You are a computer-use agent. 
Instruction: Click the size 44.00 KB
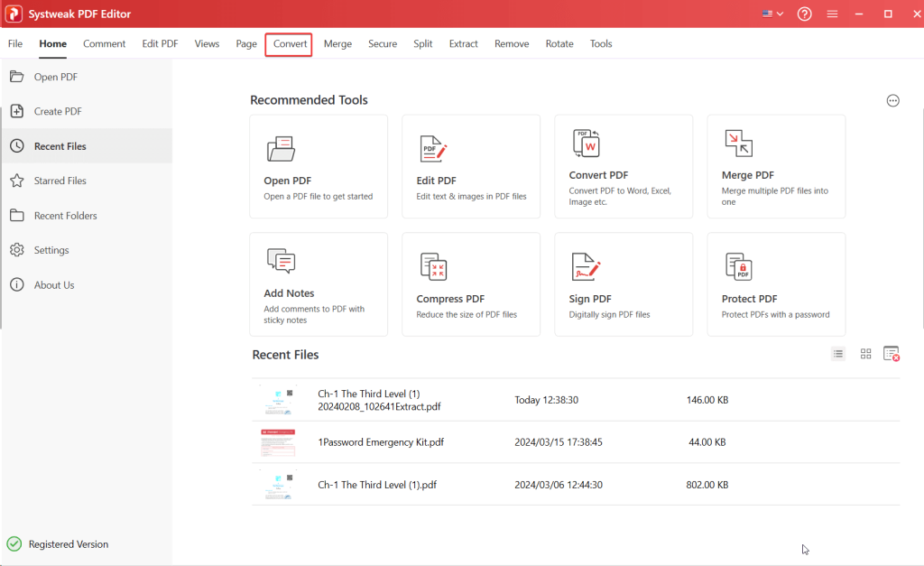click(707, 442)
